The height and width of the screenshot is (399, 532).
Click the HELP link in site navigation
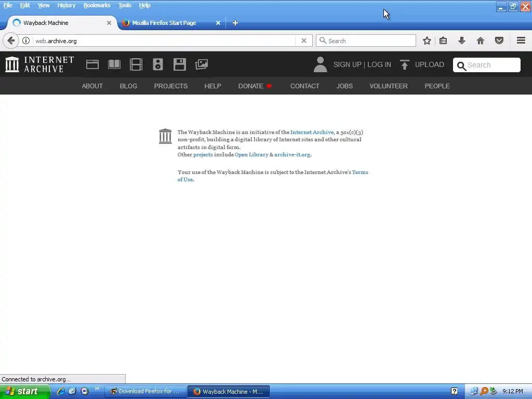(212, 86)
